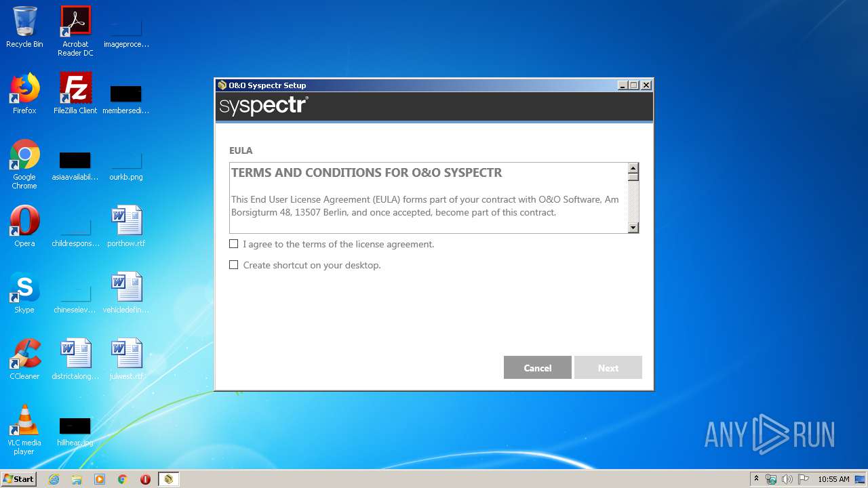Click the EULA heading text
This screenshot has width=868, height=488.
pyautogui.click(x=241, y=150)
